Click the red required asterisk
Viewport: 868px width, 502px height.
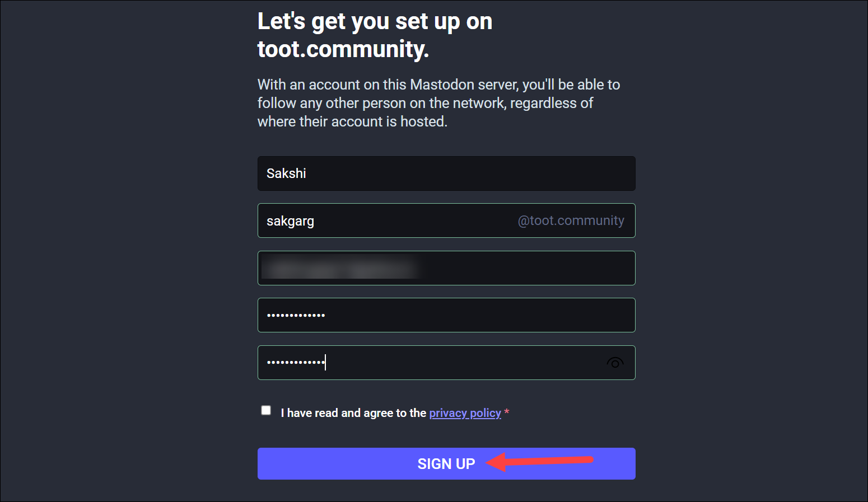tap(507, 412)
